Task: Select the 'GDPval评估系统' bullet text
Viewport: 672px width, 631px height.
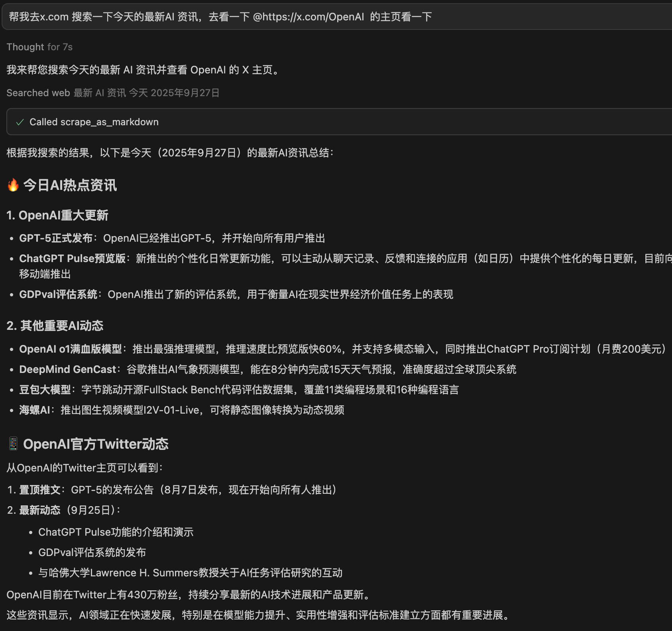Action: coord(236,294)
